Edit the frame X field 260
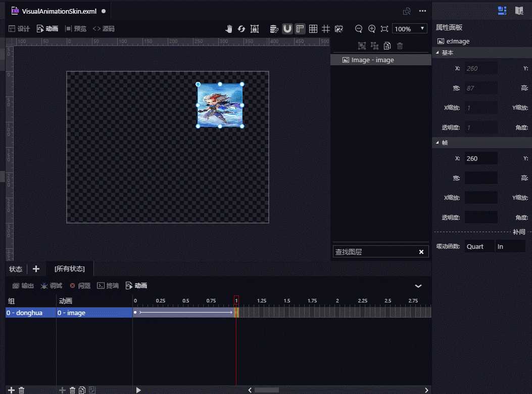This screenshot has height=394, width=532. click(x=481, y=158)
